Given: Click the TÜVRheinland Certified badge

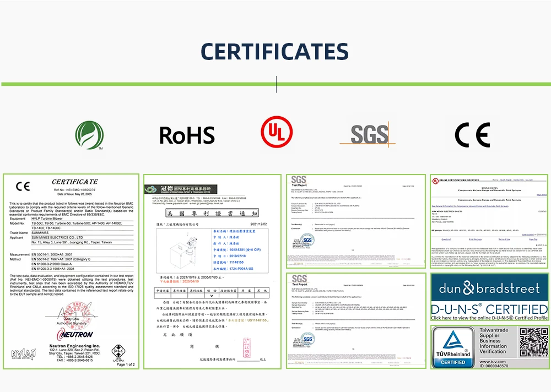Looking at the screenshot, I should (x=453, y=347).
